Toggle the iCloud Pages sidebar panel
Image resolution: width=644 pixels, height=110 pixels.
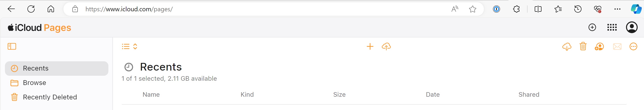pyautogui.click(x=12, y=46)
